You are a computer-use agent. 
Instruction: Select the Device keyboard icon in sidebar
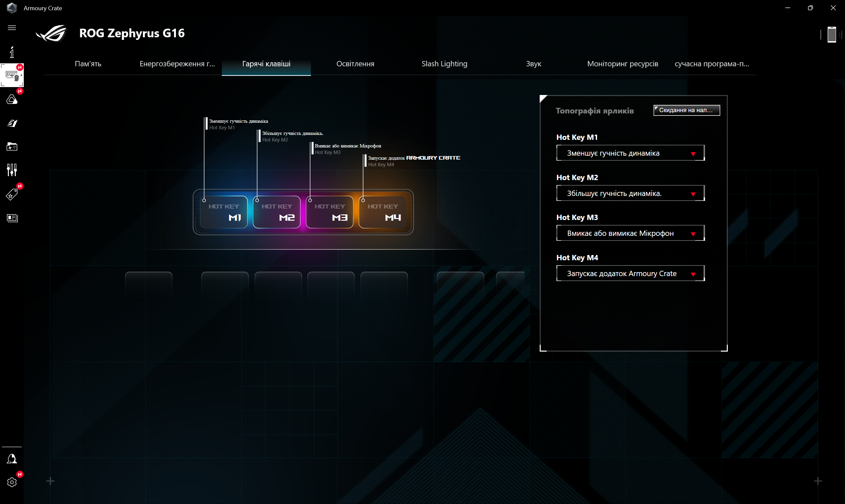(12, 75)
